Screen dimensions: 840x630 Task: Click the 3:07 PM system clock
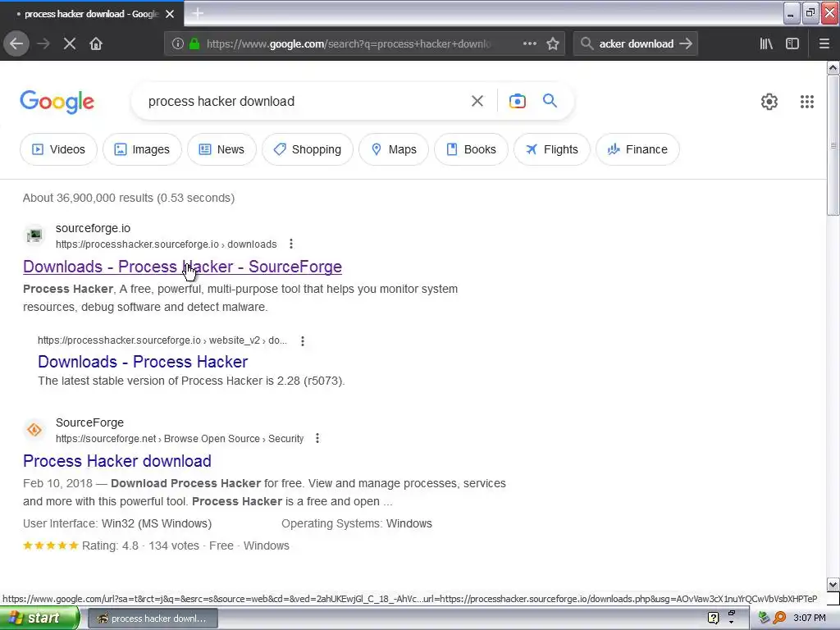(x=810, y=619)
